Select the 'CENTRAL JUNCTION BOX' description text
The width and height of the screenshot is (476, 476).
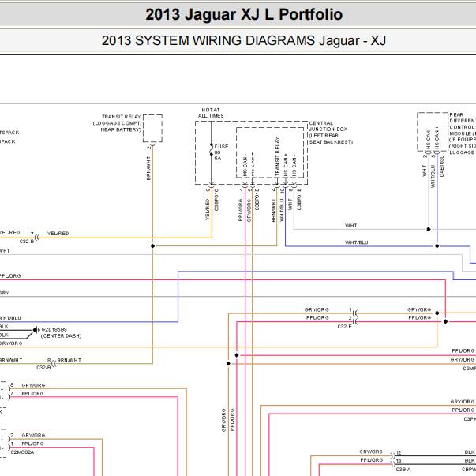331,133
